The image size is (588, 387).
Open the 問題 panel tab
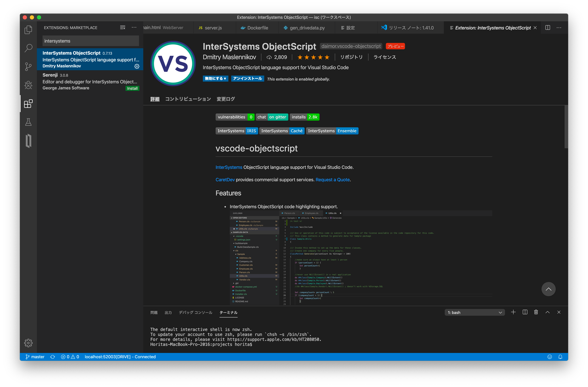click(154, 313)
